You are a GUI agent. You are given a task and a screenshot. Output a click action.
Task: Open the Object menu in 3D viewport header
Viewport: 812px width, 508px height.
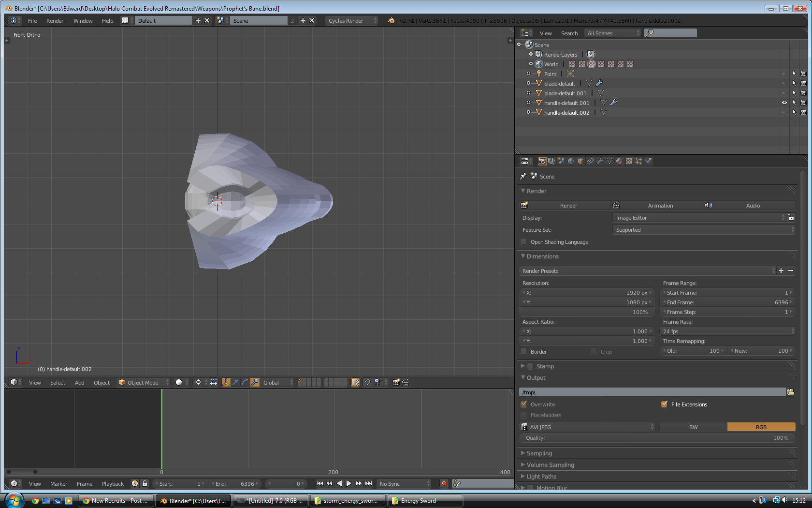(101, 383)
